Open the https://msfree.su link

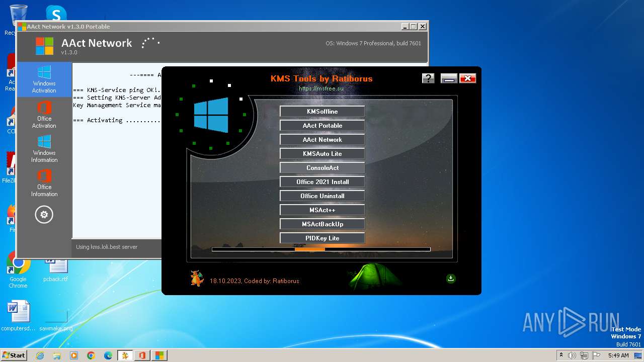click(321, 88)
